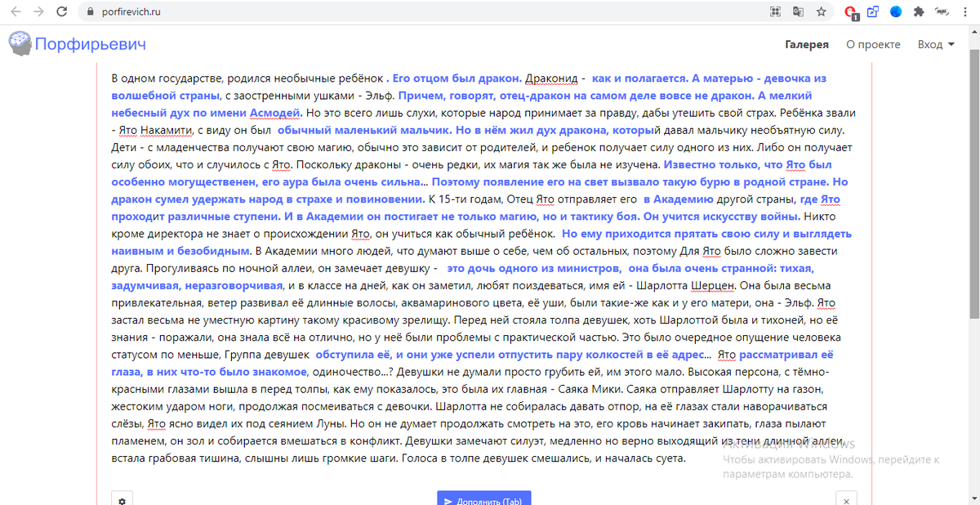Click the blue screenshot extension icon
The width and height of the screenshot is (980, 505).
point(872,11)
